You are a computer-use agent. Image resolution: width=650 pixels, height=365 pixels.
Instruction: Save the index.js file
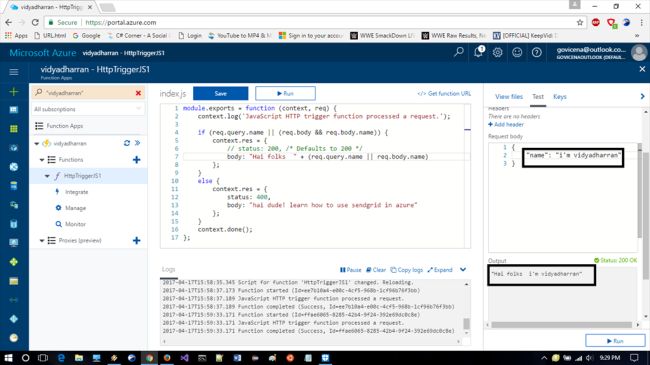point(221,93)
